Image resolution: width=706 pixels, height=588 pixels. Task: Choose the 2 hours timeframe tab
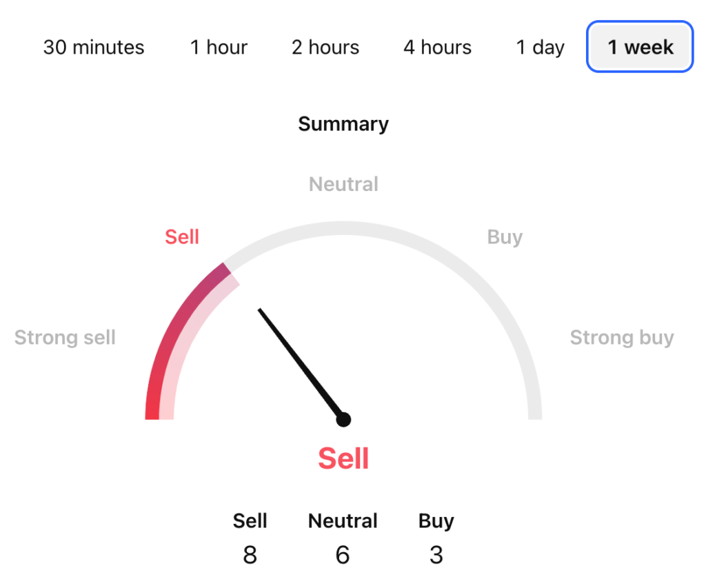(325, 48)
